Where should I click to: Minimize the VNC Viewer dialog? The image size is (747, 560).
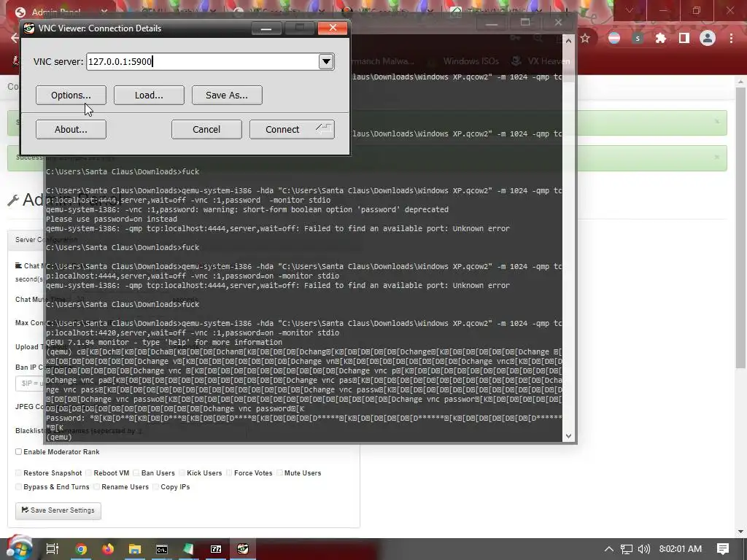pyautogui.click(x=266, y=28)
